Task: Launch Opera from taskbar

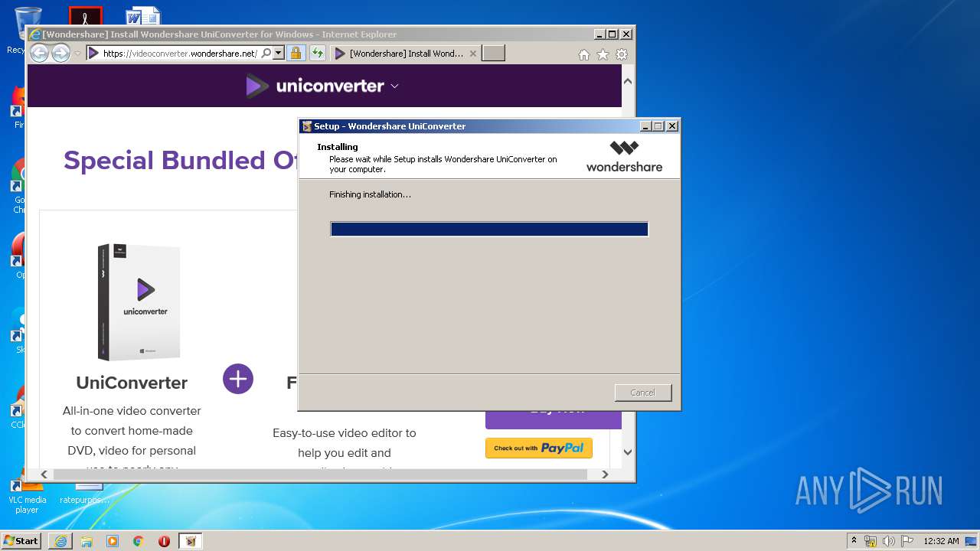Action: 164,541
